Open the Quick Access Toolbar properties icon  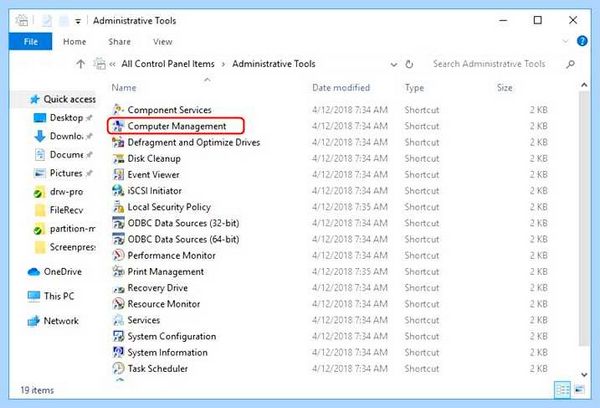click(x=47, y=21)
